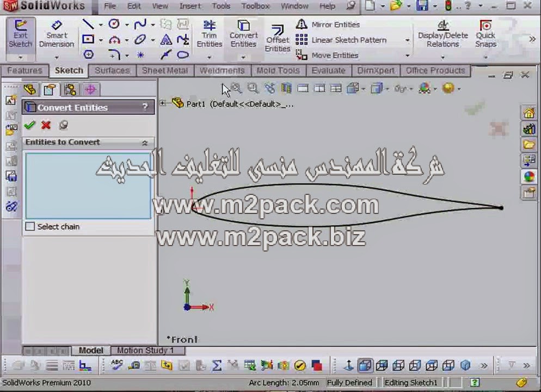Click Zoom to Fit in view toolbar
541x392 pixels.
pos(237,88)
